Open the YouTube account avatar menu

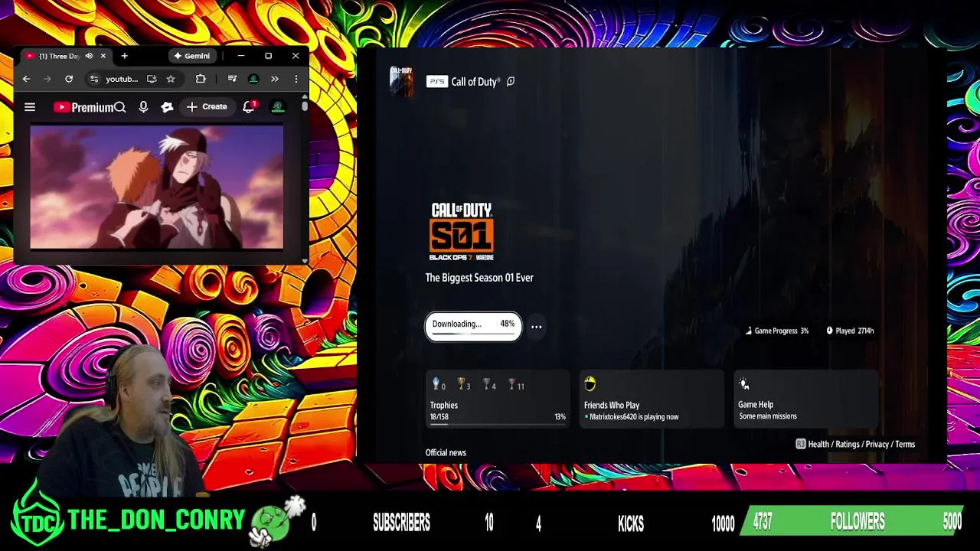(x=278, y=107)
